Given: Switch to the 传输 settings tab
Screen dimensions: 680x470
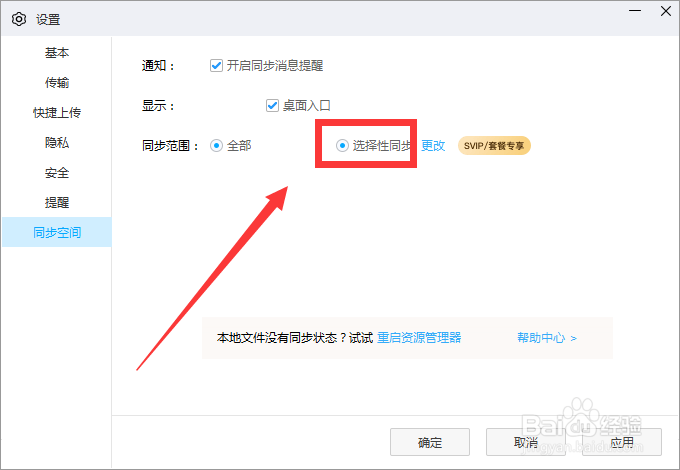Looking at the screenshot, I should coord(57,82).
